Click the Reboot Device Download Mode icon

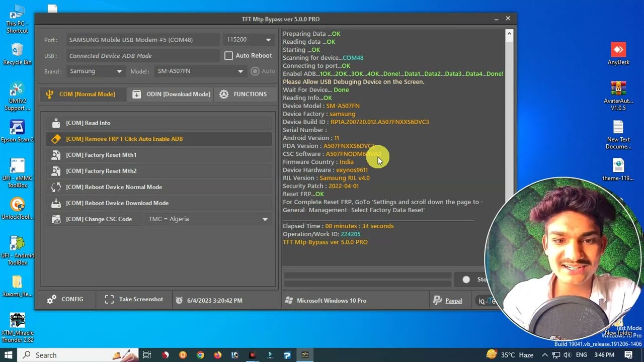[56, 203]
